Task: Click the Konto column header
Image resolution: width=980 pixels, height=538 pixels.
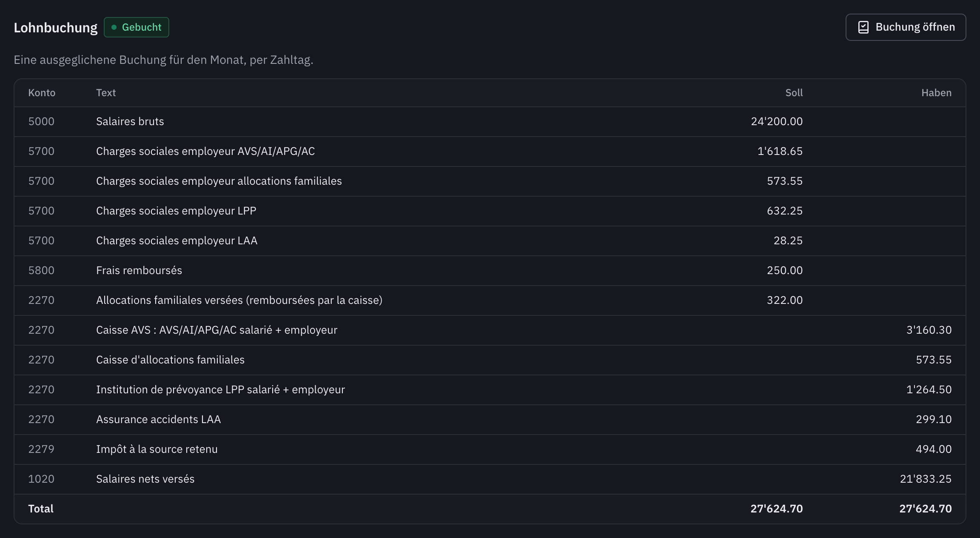Action: tap(42, 93)
